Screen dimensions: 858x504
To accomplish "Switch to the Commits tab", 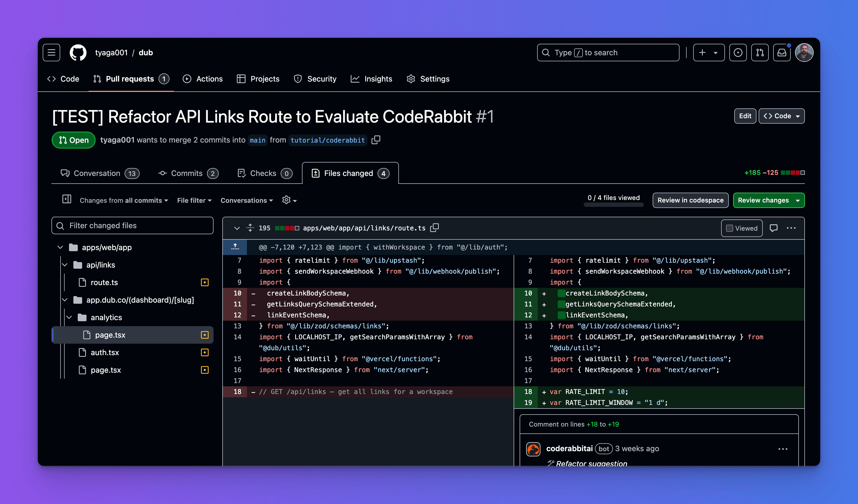I will (x=188, y=173).
